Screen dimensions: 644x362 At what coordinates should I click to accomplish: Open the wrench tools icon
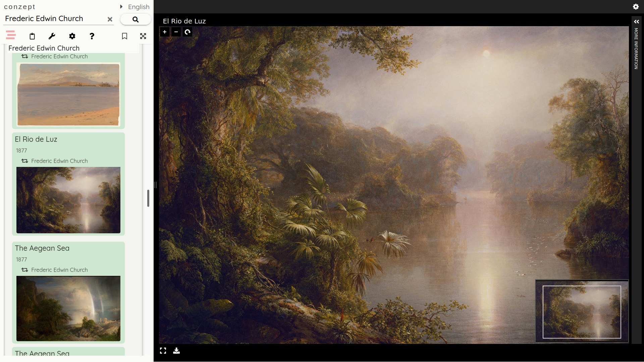(x=52, y=36)
